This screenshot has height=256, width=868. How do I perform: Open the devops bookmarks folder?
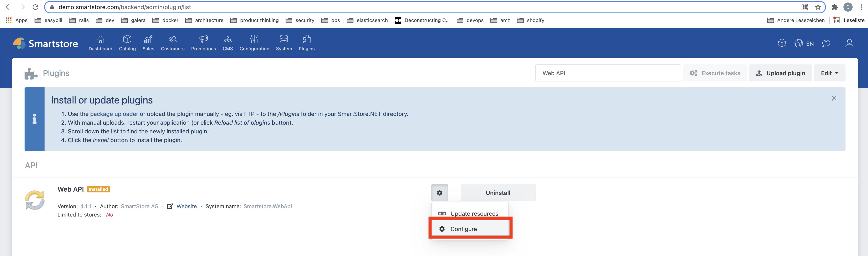470,20
